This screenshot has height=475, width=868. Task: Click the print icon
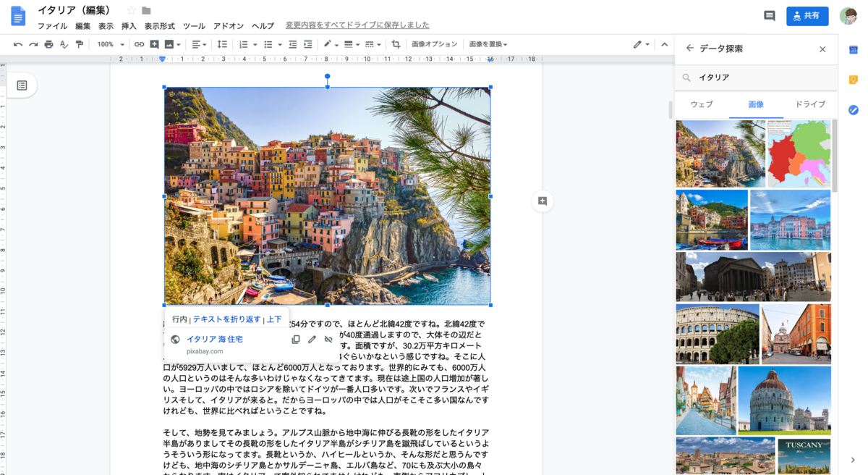[x=48, y=44]
